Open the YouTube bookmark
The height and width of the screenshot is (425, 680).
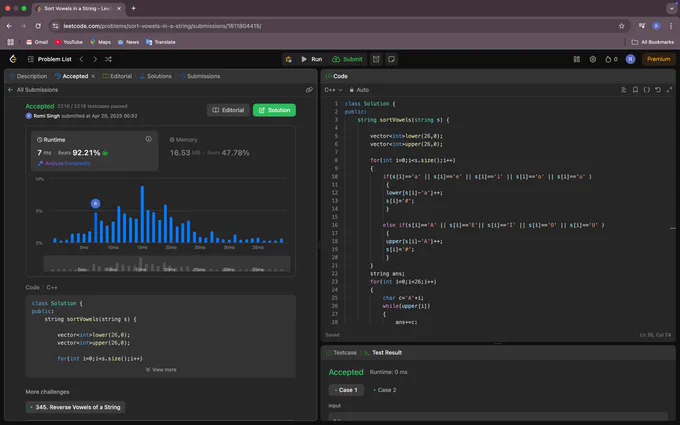[x=69, y=42]
